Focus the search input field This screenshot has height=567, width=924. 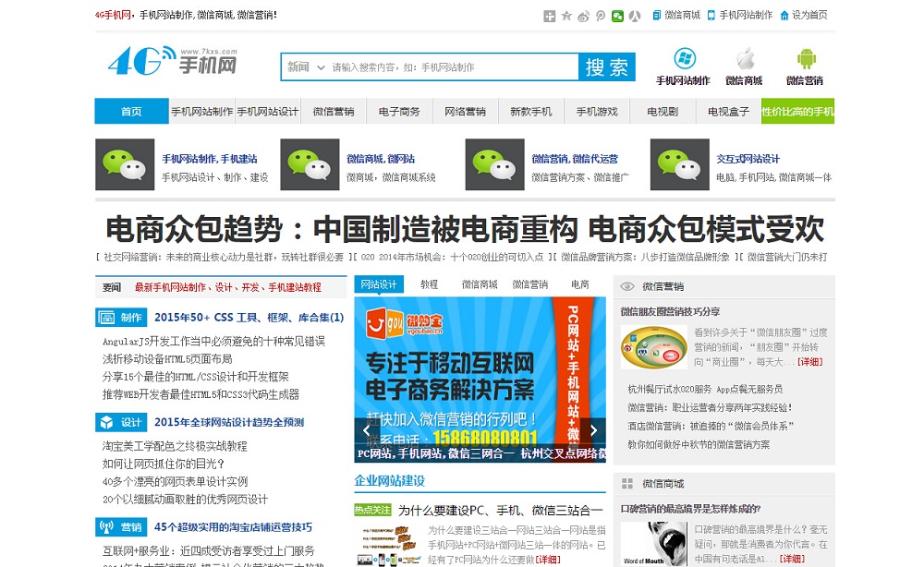[x=454, y=67]
